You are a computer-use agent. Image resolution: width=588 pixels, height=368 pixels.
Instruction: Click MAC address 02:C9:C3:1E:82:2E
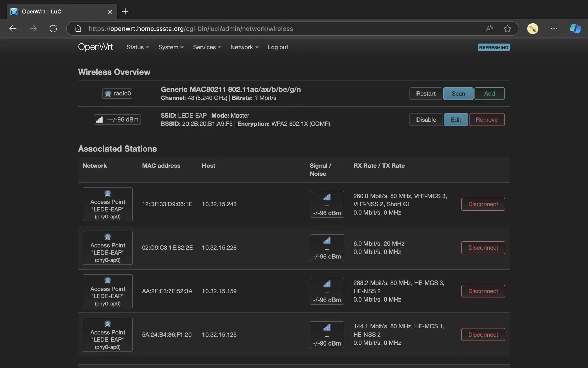click(167, 248)
